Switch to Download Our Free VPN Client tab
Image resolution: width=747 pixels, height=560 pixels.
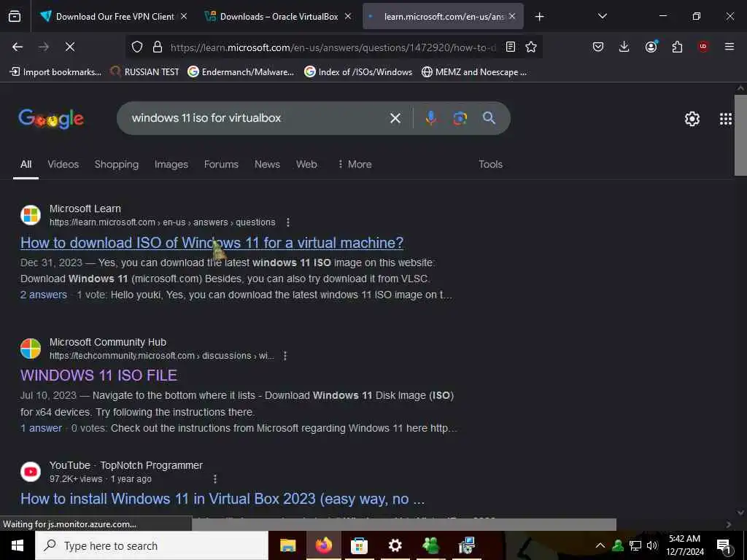coord(113,17)
